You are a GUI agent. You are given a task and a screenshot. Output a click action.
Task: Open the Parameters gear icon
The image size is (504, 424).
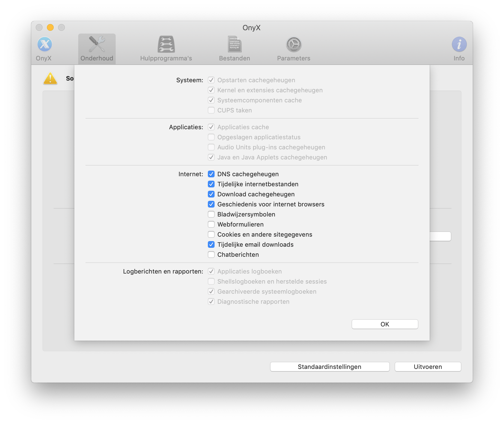click(x=294, y=44)
